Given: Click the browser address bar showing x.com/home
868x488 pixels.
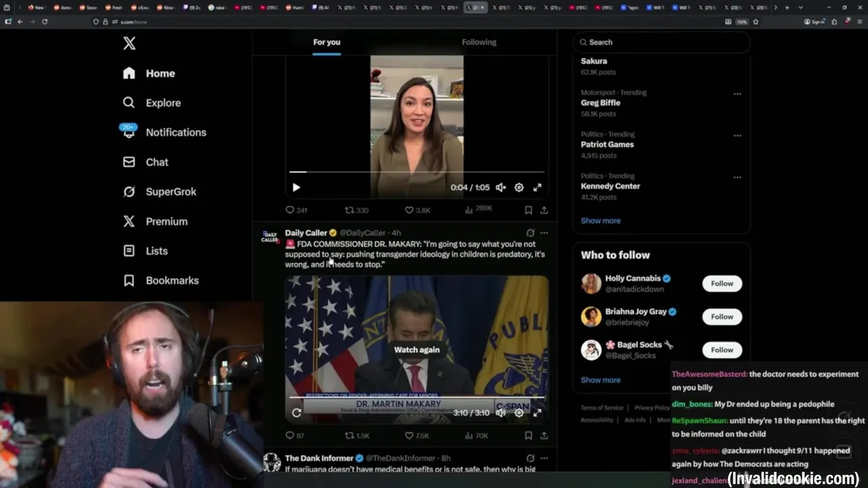Looking at the screenshot, I should tap(407, 22).
